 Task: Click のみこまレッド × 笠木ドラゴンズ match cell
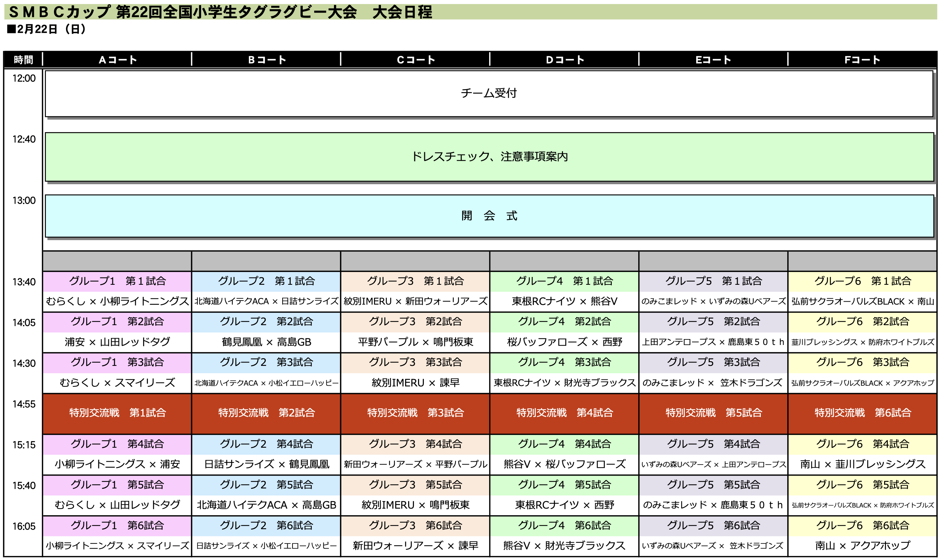pos(713,383)
